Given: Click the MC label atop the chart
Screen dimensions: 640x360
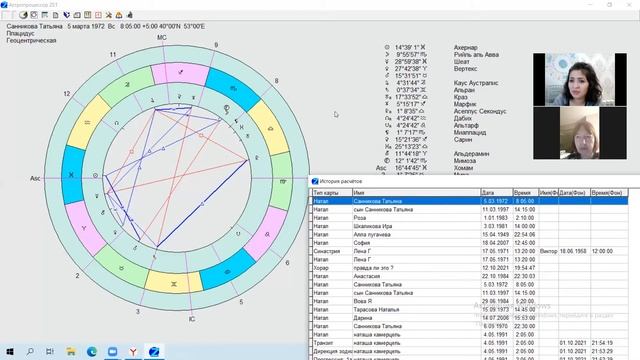Looking at the screenshot, I should pos(162,38).
